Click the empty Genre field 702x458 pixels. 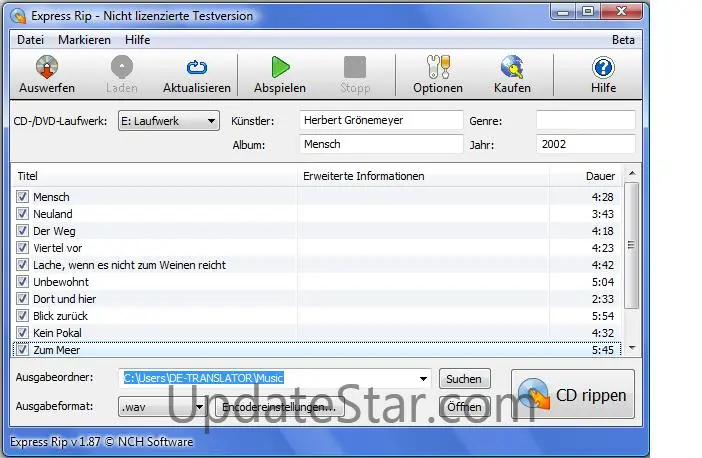(586, 120)
